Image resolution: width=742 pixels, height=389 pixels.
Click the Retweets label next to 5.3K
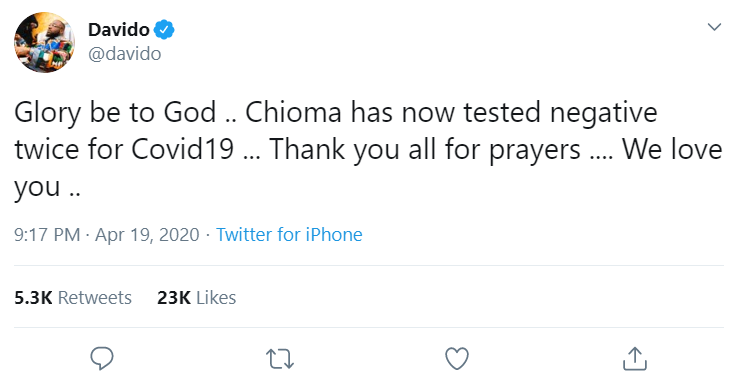coord(95,298)
